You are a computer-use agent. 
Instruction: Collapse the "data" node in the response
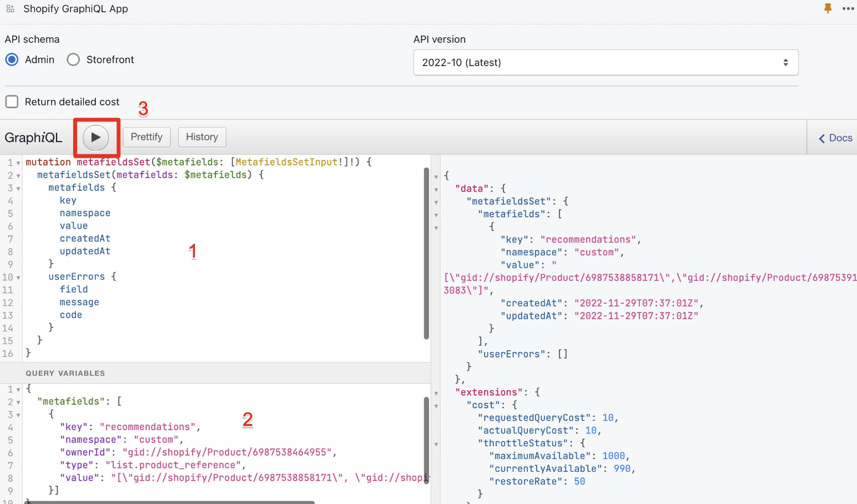coord(436,190)
